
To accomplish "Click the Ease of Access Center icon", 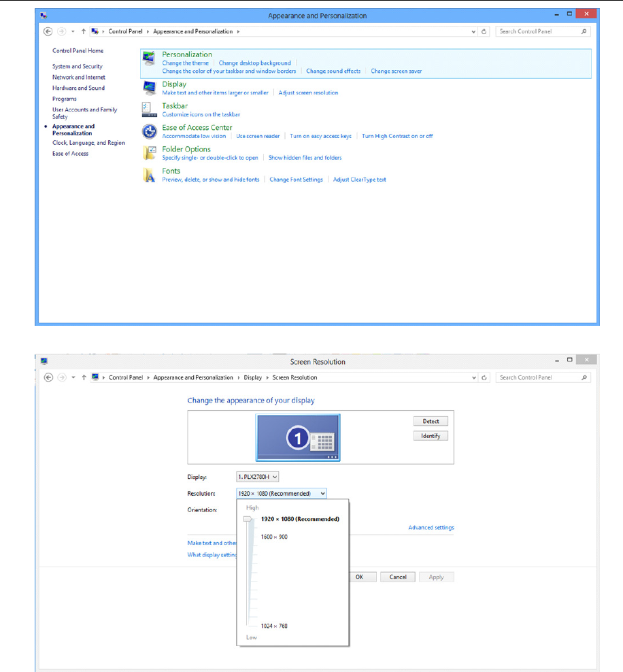I will pos(149,131).
